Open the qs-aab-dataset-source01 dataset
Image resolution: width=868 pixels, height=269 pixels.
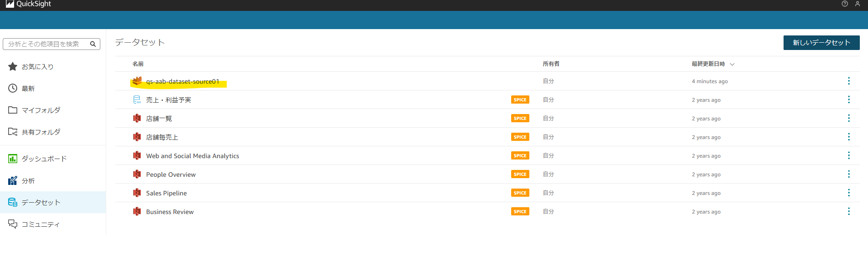pyautogui.click(x=182, y=81)
